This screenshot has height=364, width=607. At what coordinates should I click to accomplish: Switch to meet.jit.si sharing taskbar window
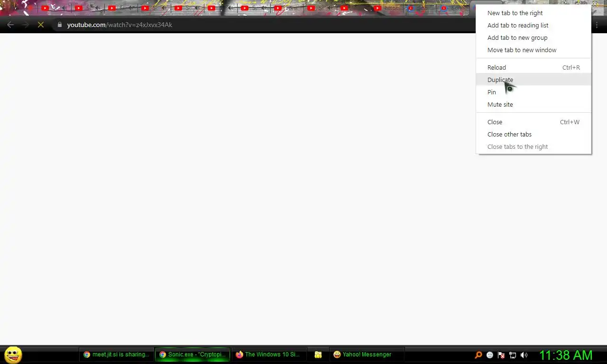click(116, 355)
